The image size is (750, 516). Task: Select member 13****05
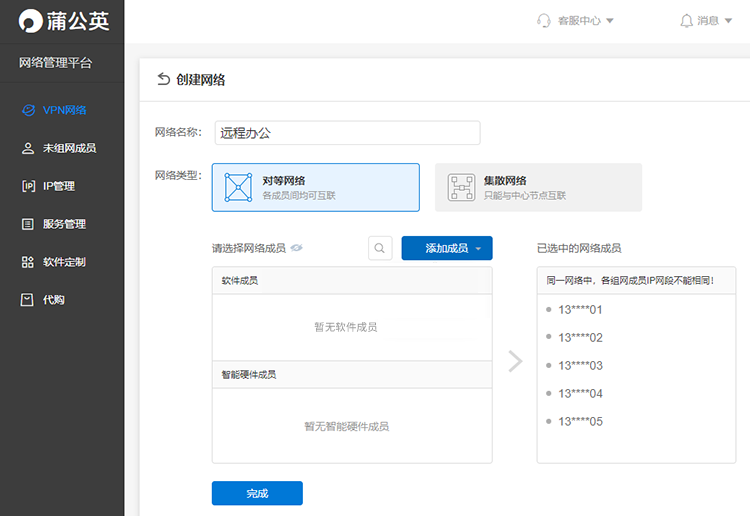(x=580, y=422)
